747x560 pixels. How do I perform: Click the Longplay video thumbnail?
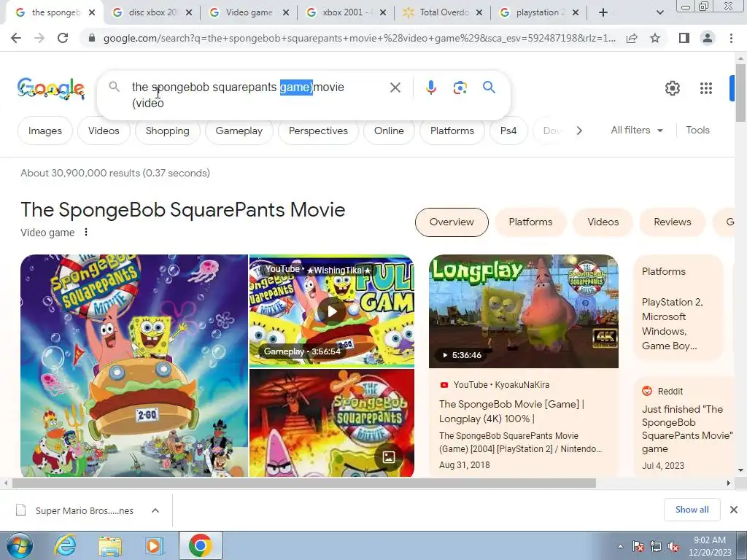pyautogui.click(x=524, y=311)
